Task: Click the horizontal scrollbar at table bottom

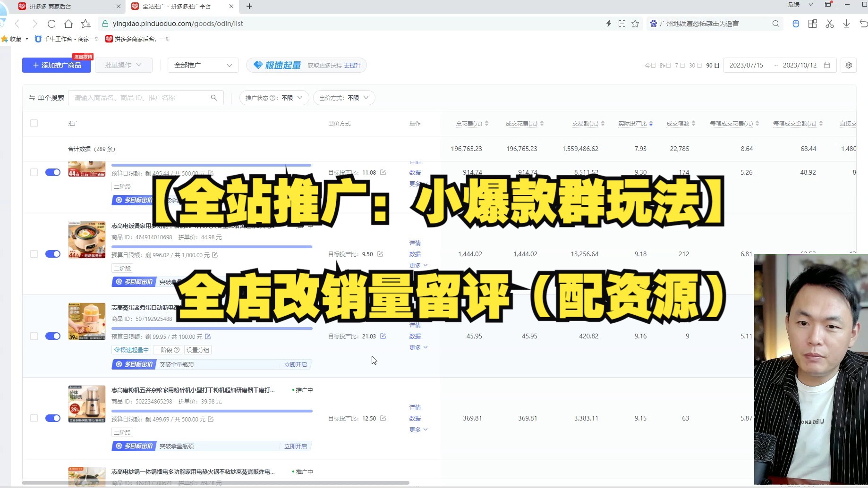Action: pyautogui.click(x=216, y=483)
